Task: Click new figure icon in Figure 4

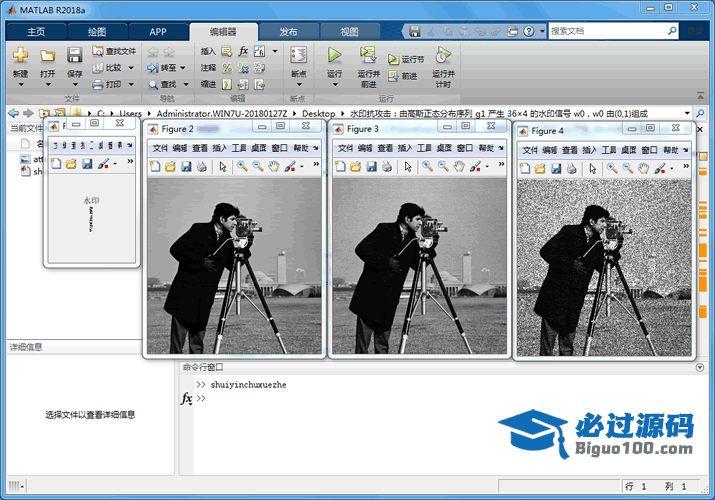Action: click(525, 169)
